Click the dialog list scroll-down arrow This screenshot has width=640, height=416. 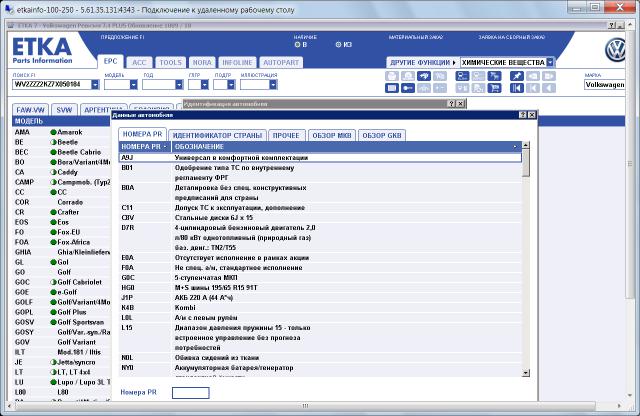point(526,373)
